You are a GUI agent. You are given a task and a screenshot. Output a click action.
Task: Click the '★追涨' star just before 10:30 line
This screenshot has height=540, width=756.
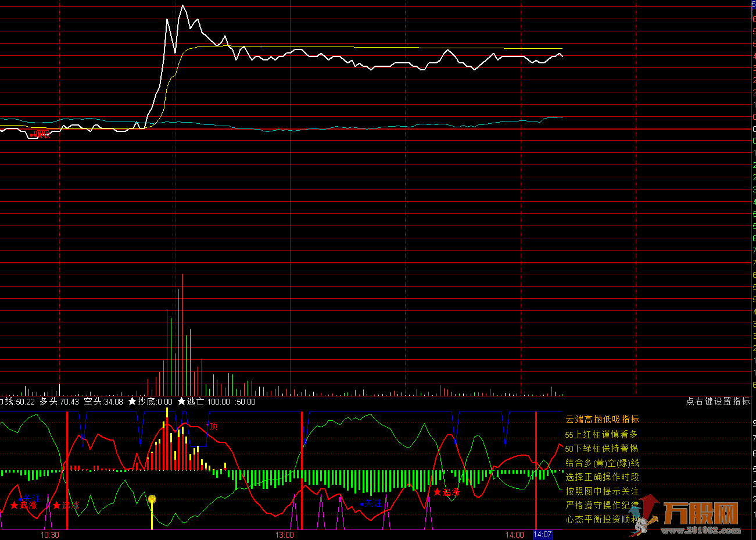(66, 506)
